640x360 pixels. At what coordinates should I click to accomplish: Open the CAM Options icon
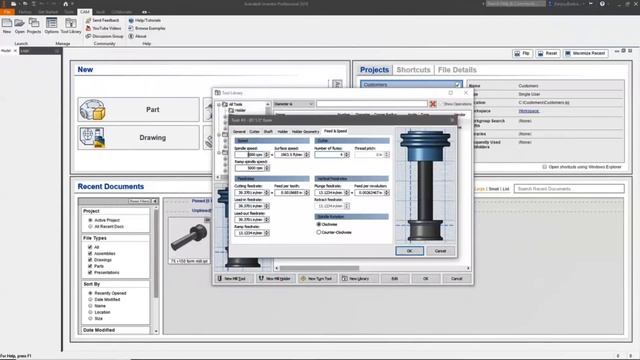51,23
